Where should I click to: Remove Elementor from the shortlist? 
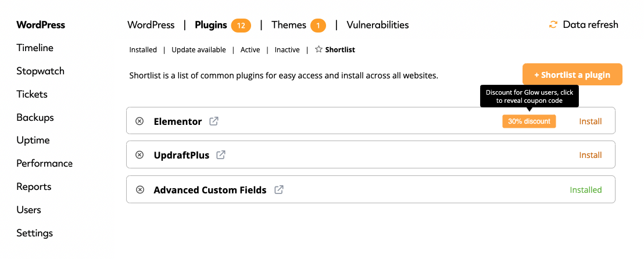tap(139, 121)
